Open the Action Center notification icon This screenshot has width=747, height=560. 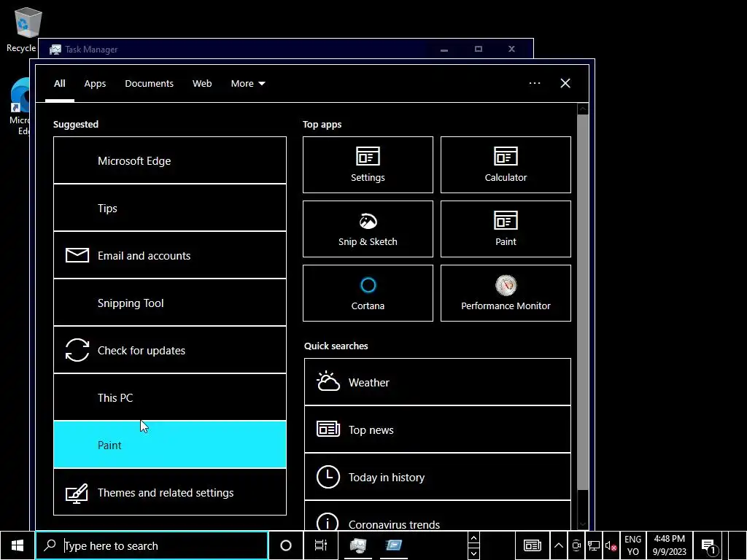(x=709, y=546)
